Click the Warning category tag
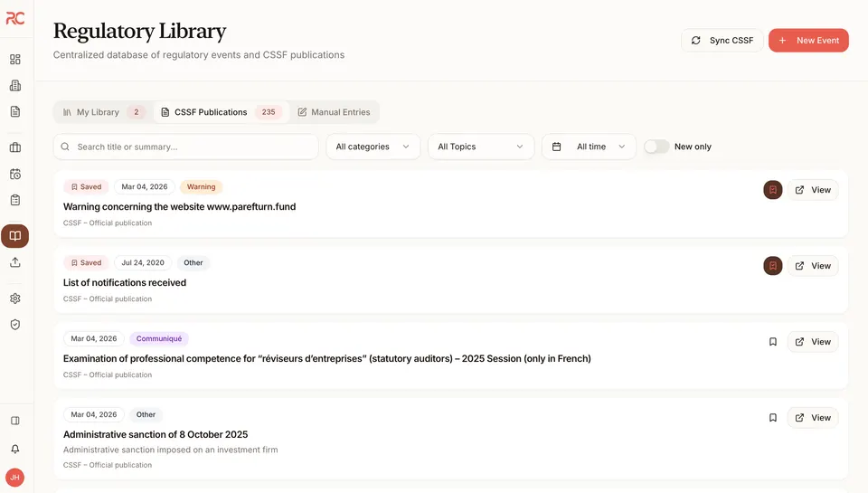Screen dimensions: 868x493 201,186
